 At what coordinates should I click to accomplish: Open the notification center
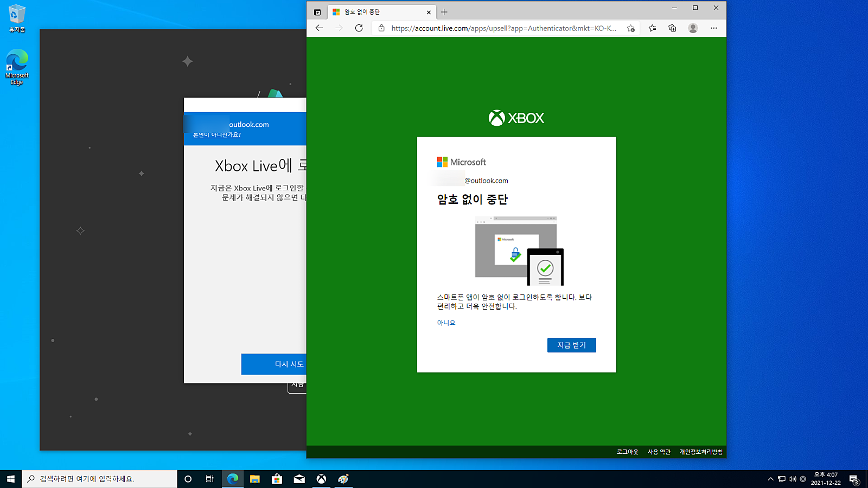point(854,479)
